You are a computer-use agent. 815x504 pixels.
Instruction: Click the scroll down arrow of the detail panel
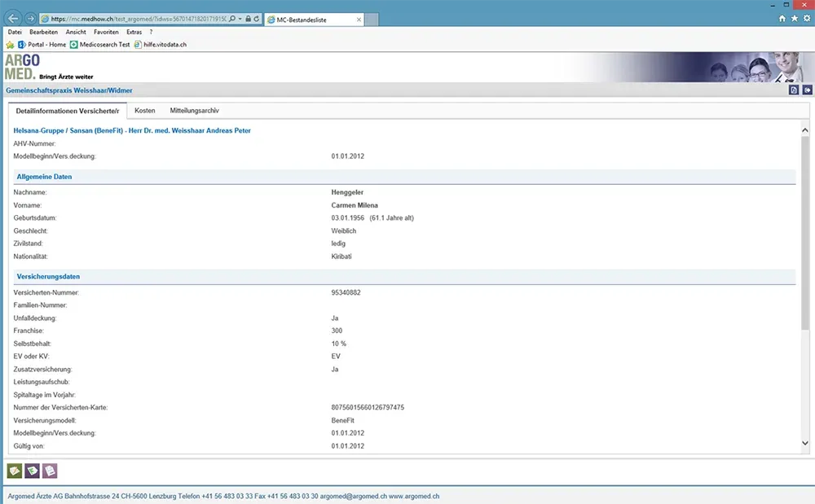(x=805, y=443)
